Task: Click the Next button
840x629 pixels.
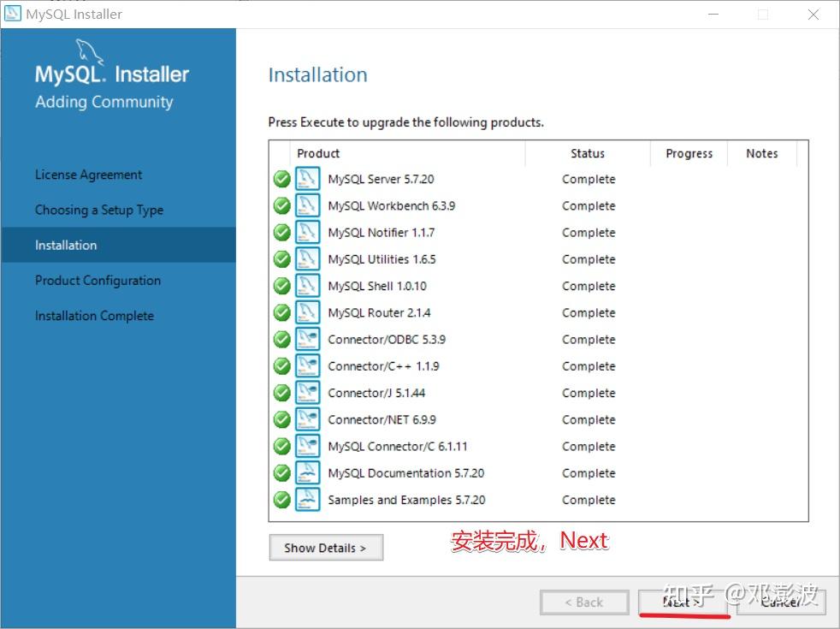Action: (683, 602)
